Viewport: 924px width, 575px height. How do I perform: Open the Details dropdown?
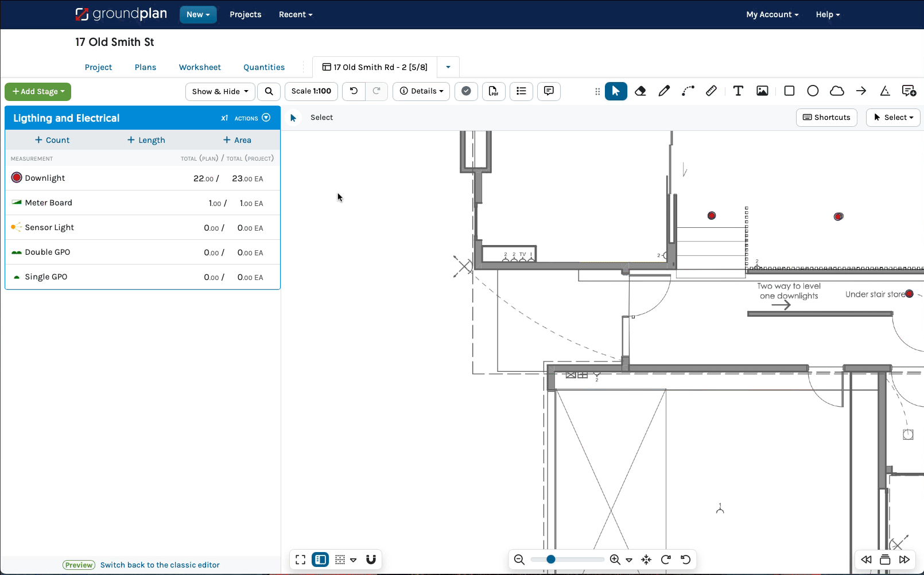(x=421, y=91)
